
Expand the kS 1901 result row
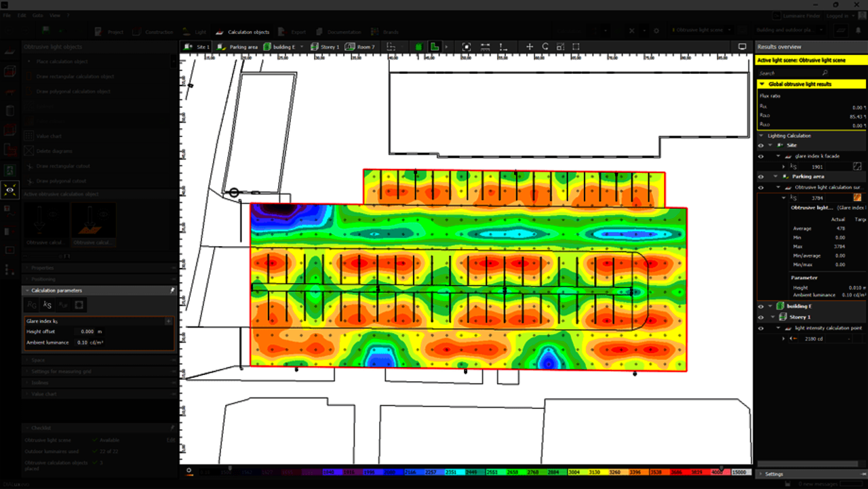(784, 166)
